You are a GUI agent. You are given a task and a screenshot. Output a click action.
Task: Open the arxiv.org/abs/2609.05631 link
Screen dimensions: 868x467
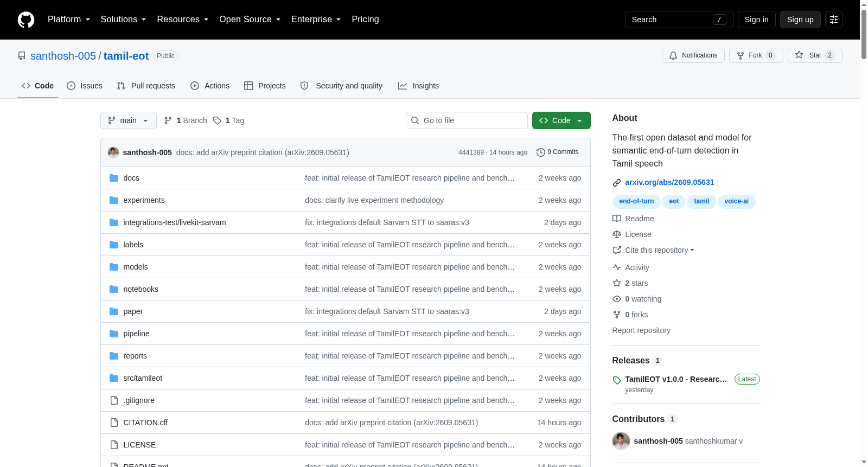click(x=669, y=183)
